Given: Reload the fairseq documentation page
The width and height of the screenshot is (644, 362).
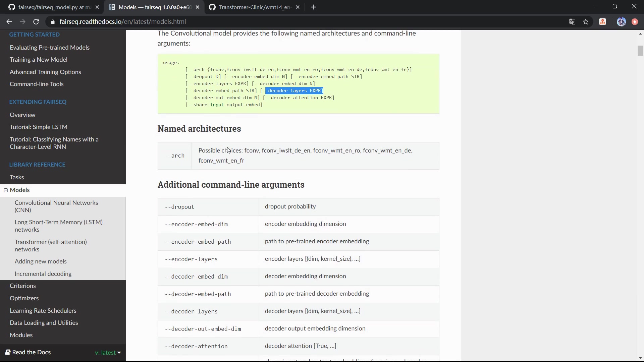Looking at the screenshot, I should click(x=36, y=21).
